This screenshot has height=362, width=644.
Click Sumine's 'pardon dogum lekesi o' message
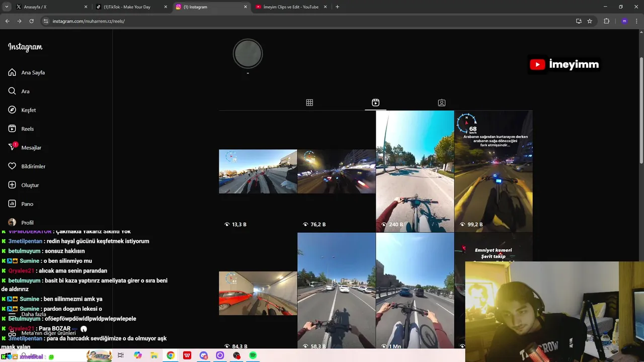pyautogui.click(x=73, y=309)
